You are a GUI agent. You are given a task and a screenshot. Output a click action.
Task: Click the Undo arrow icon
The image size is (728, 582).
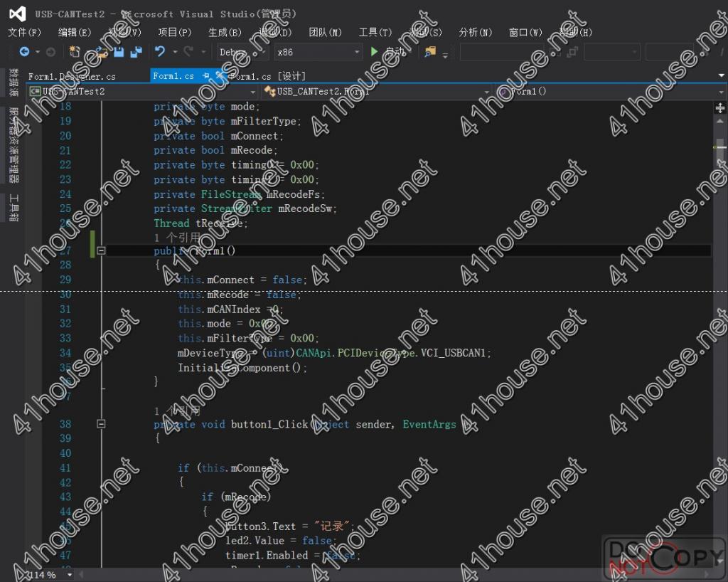click(x=160, y=51)
